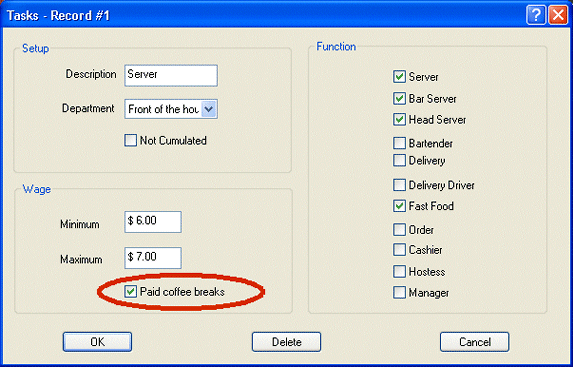Uncheck Paid coffee breaks
573x367 pixels.
(130, 292)
